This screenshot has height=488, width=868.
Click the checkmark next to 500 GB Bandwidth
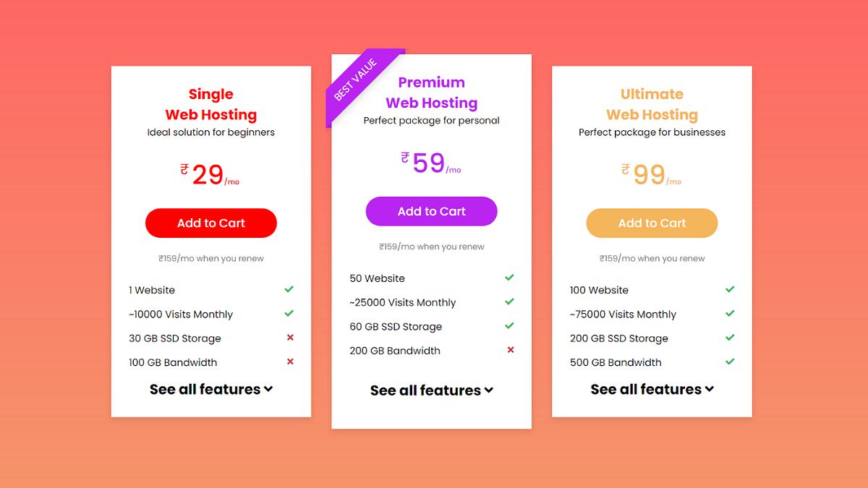tap(730, 361)
